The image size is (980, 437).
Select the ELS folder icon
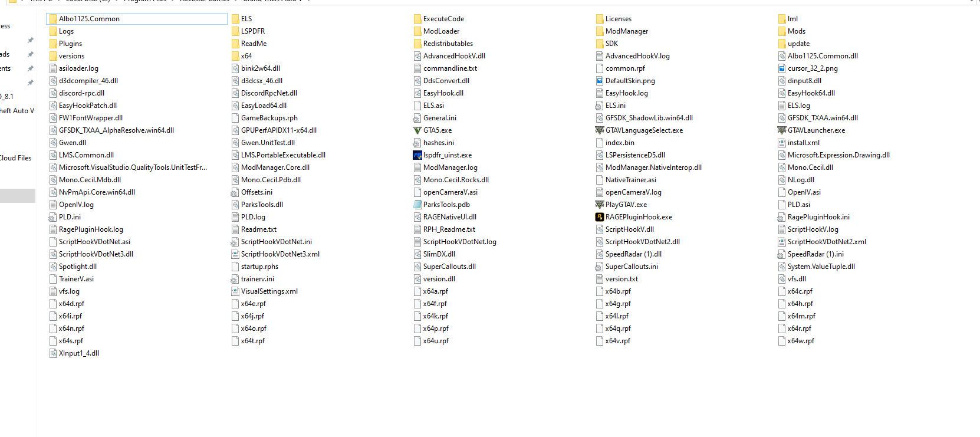point(235,19)
